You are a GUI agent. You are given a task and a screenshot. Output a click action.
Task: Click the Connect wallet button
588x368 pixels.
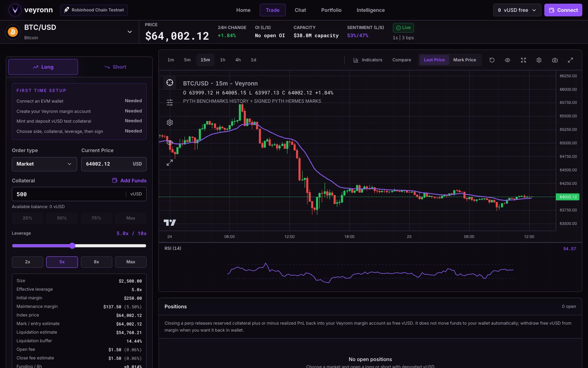563,10
